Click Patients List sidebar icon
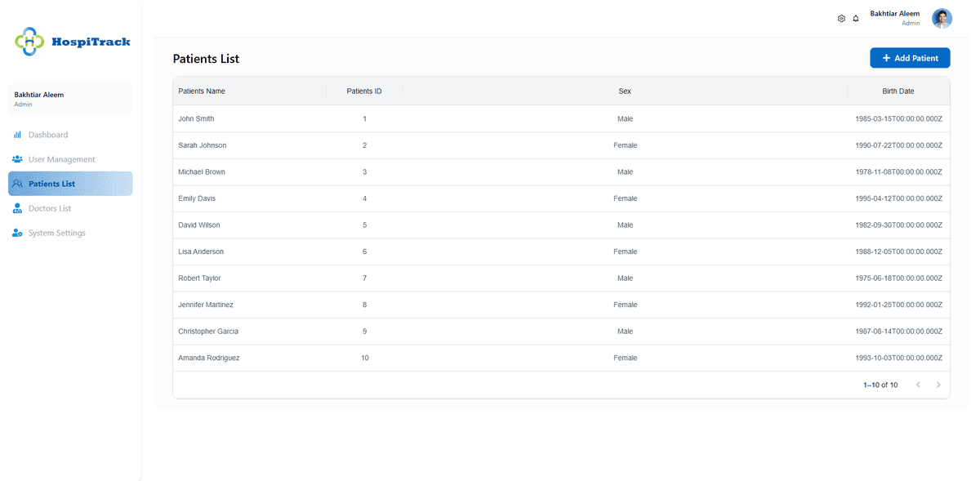980x481 pixels. 17,184
